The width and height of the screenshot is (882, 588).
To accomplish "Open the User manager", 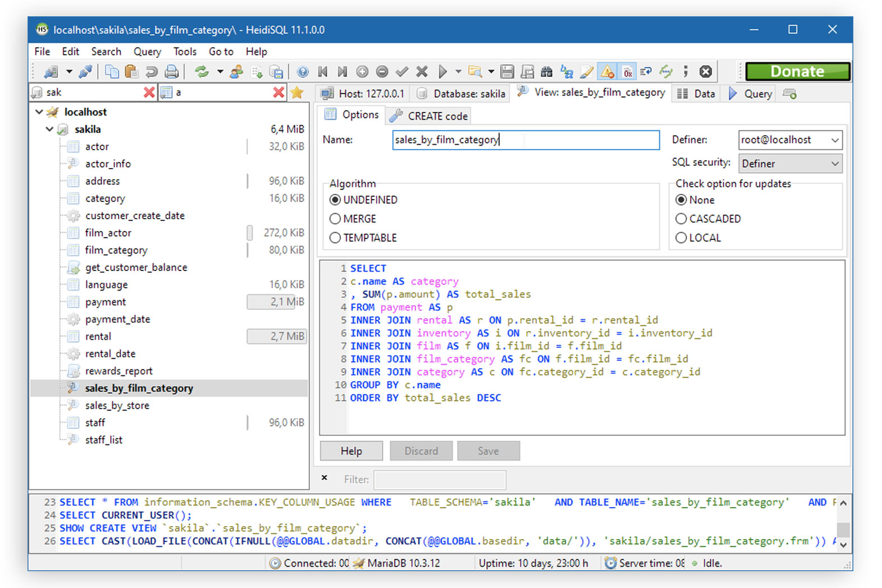I will 237,71.
